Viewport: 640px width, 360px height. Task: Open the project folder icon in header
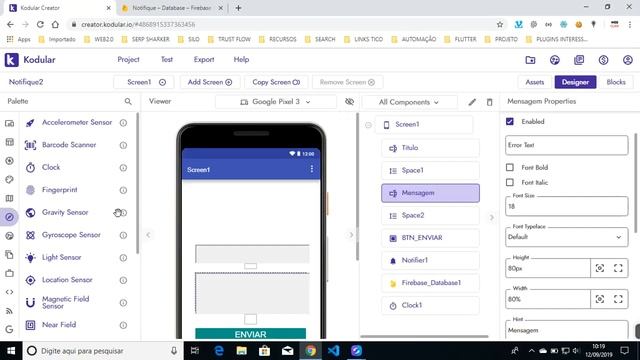530,60
